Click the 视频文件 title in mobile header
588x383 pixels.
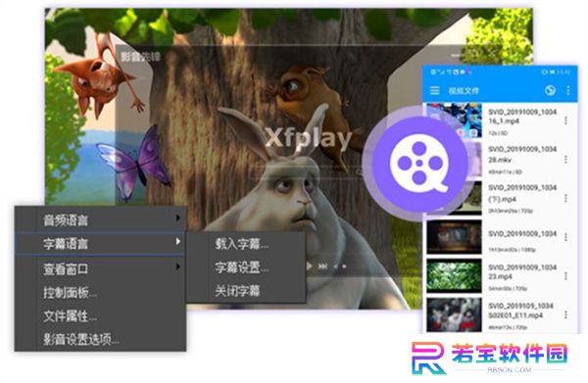pyautogui.click(x=464, y=91)
